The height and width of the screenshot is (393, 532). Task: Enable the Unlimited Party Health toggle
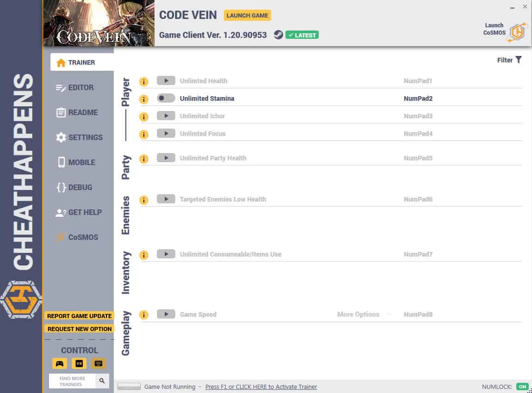[166, 158]
